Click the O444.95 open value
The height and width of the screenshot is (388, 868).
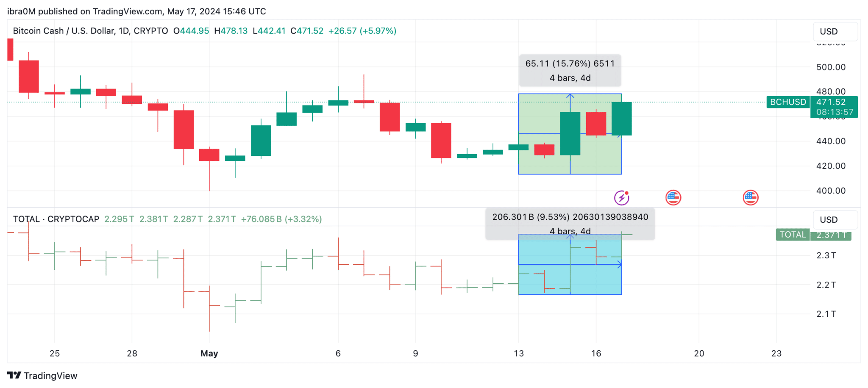[x=191, y=31]
